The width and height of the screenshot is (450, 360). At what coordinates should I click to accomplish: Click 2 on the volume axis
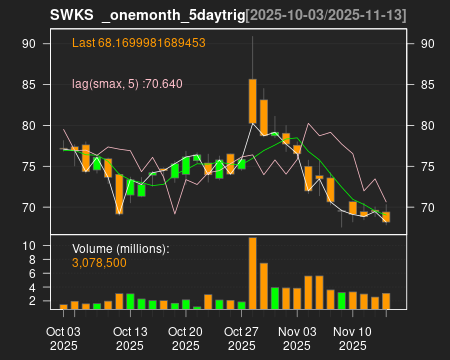click(32, 301)
